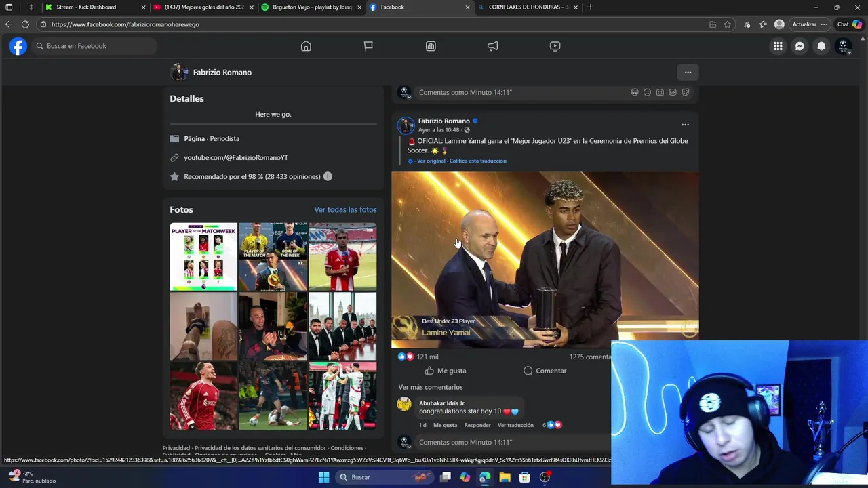Open the Facebook logo home link
This screenshot has height=488, width=868.
click(x=18, y=46)
